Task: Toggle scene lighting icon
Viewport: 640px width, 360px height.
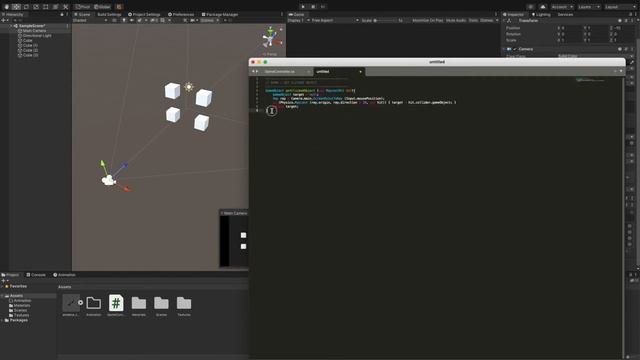Action: click(124, 20)
